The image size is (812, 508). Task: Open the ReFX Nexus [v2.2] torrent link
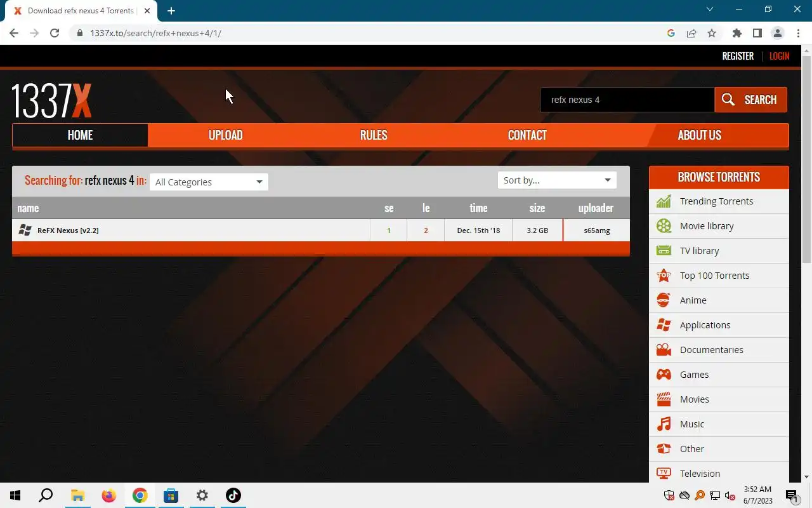coord(68,231)
